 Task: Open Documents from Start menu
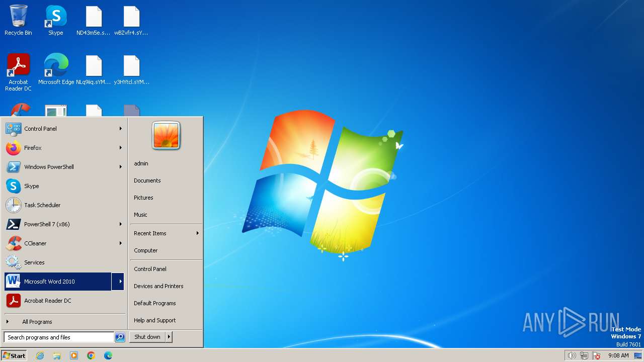pyautogui.click(x=147, y=180)
